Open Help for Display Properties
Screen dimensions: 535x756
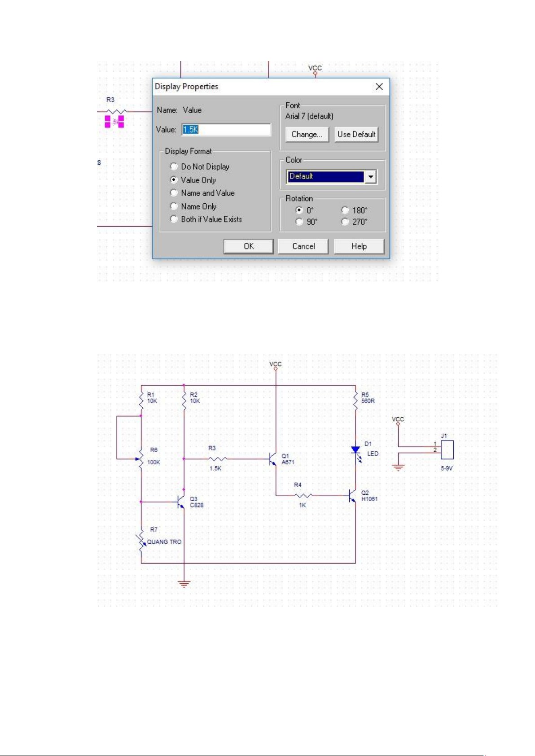[359, 246]
